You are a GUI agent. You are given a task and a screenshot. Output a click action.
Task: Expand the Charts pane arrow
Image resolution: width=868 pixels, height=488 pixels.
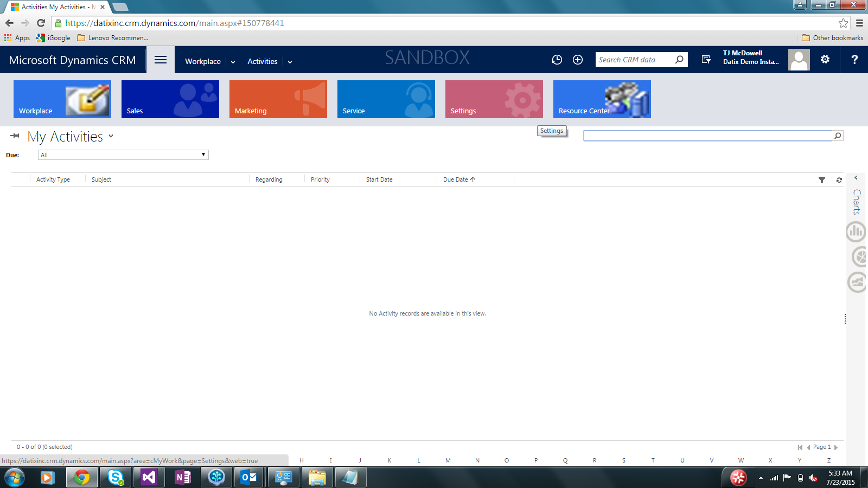pos(856,178)
